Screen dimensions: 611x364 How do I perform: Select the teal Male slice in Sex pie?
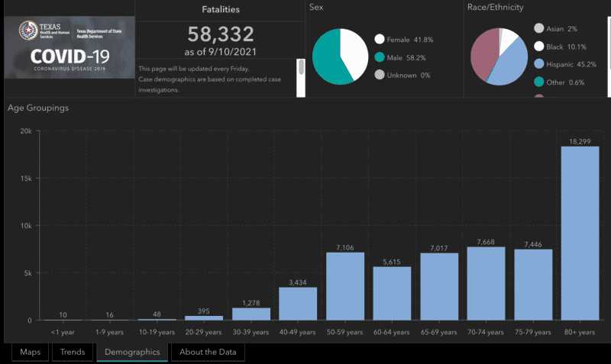tap(327, 61)
